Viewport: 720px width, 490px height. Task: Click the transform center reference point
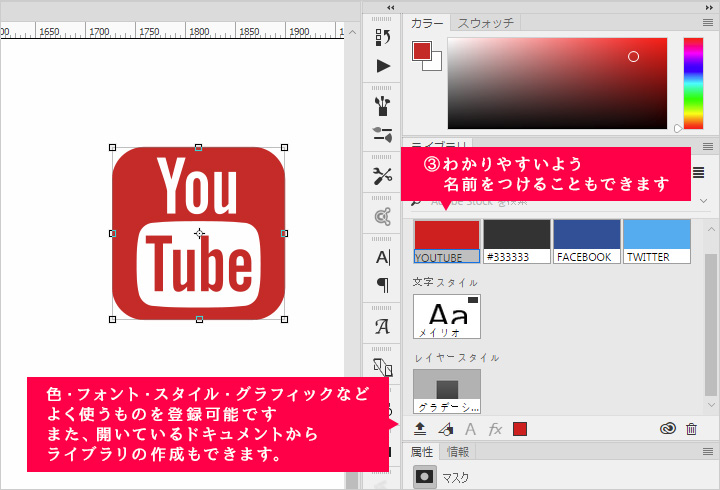pos(199,233)
